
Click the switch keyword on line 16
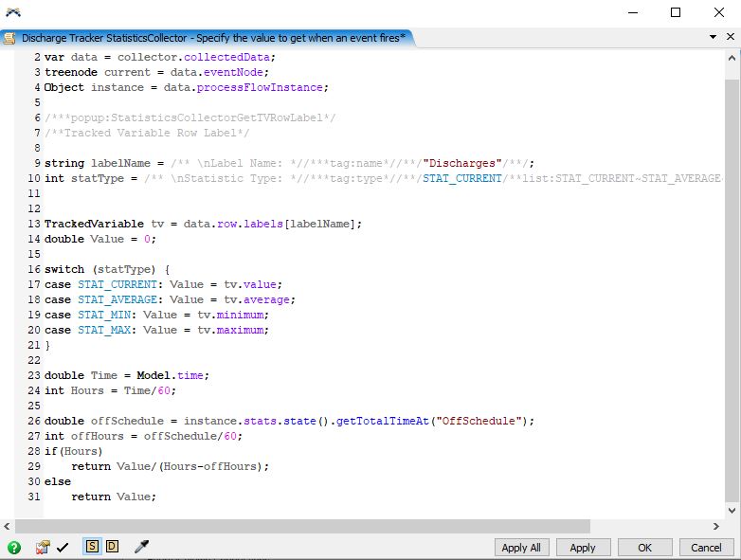tap(64, 269)
